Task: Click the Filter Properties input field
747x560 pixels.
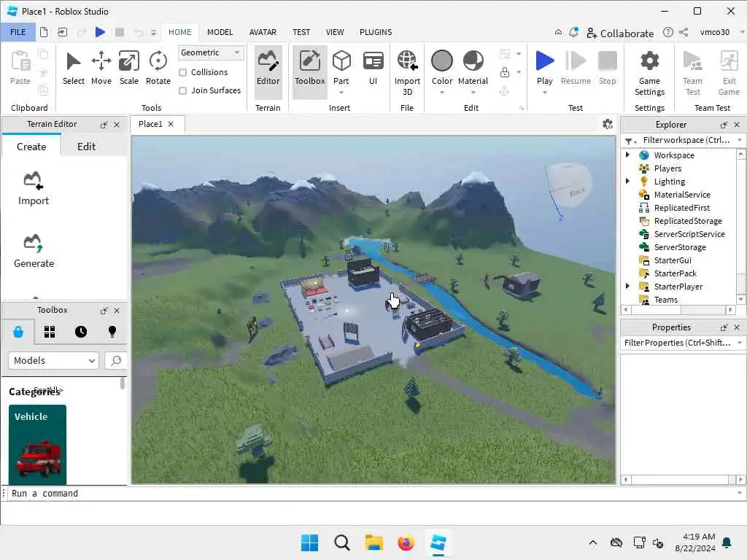Action: click(x=678, y=343)
